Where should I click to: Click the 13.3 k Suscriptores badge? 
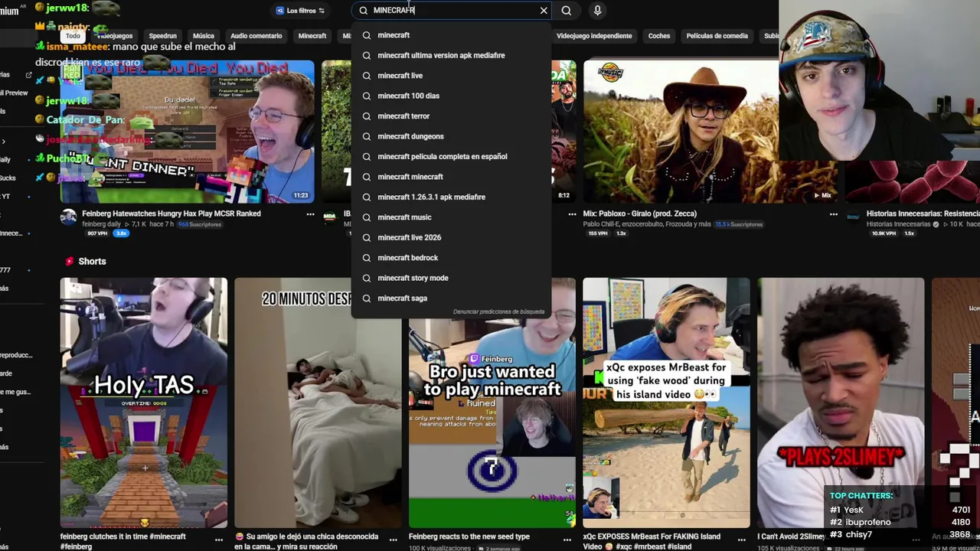pyautogui.click(x=738, y=224)
